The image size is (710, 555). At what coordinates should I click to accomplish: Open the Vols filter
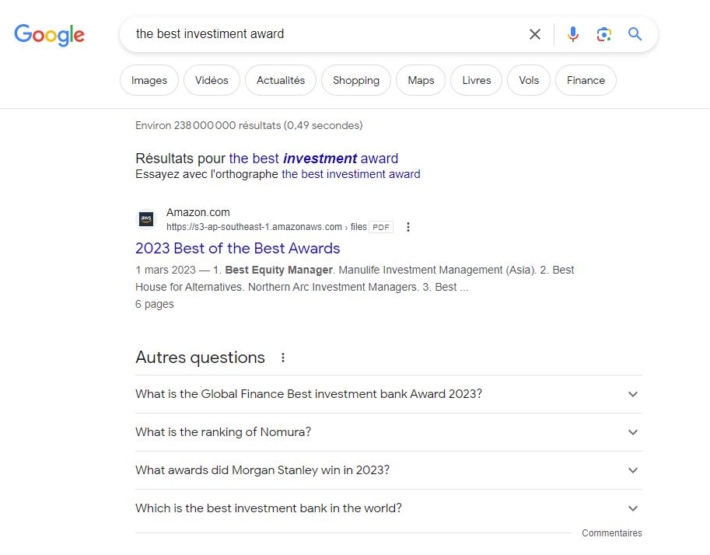(x=529, y=80)
